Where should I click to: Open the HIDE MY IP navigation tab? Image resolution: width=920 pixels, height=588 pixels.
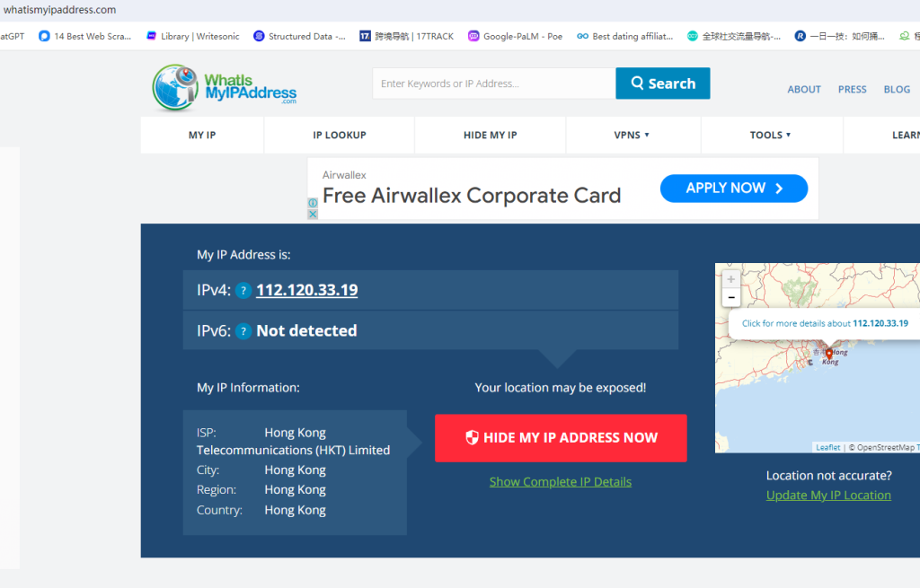(490, 136)
